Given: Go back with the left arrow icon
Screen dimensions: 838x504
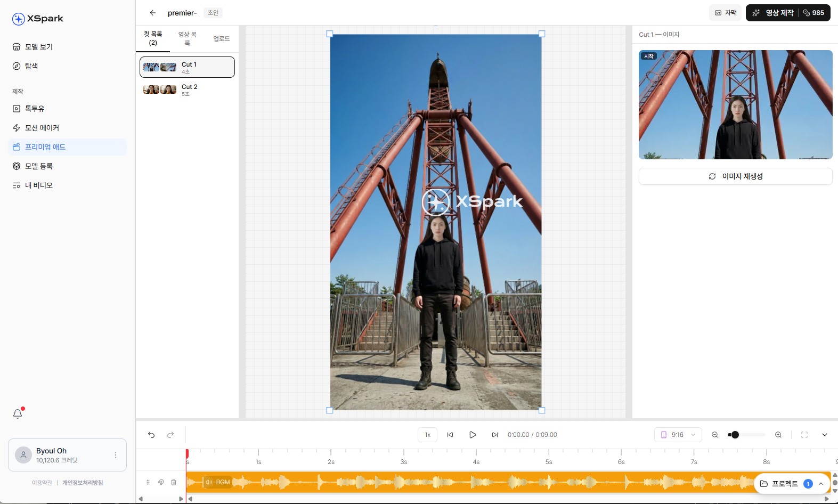Looking at the screenshot, I should tap(153, 13).
